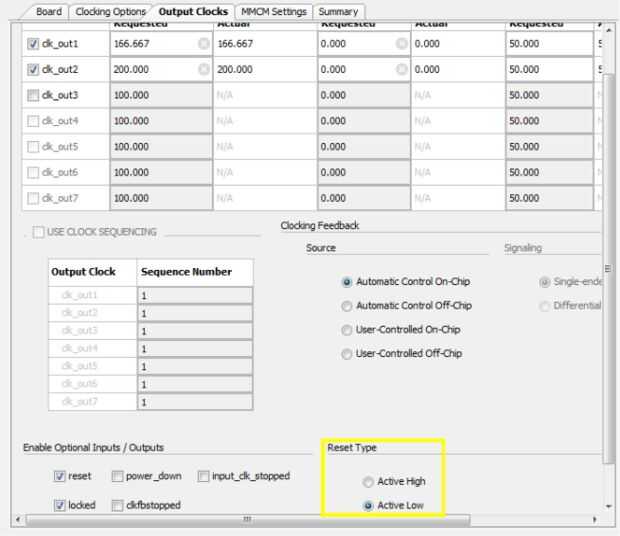Clear the clk_out1 requested frequency 166.667 field
The width and height of the screenshot is (620, 536).
(204, 43)
